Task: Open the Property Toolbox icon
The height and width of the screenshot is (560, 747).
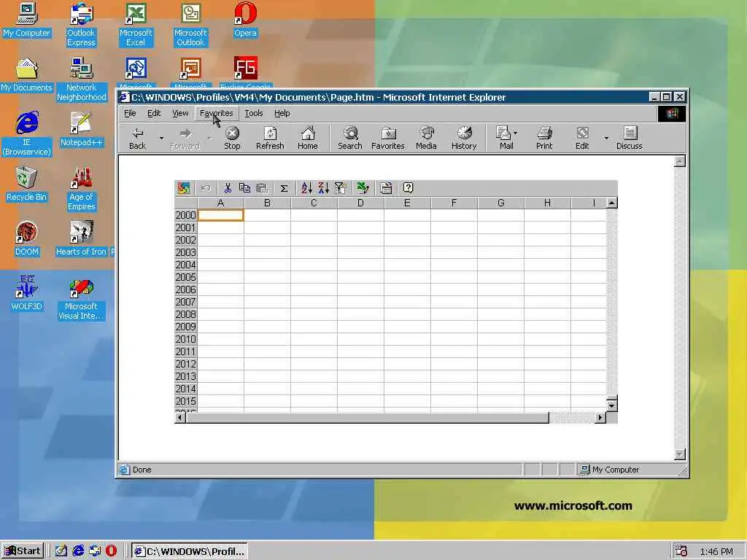Action: (x=386, y=188)
